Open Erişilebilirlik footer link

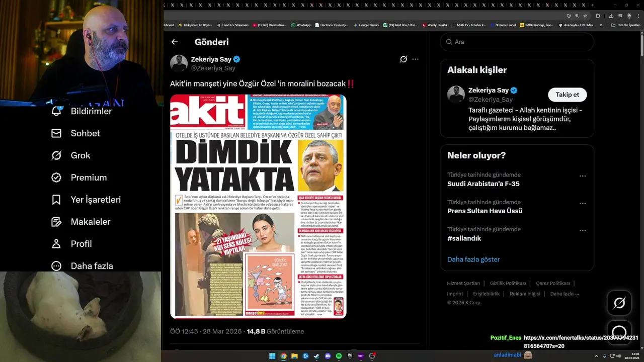pos(487,294)
